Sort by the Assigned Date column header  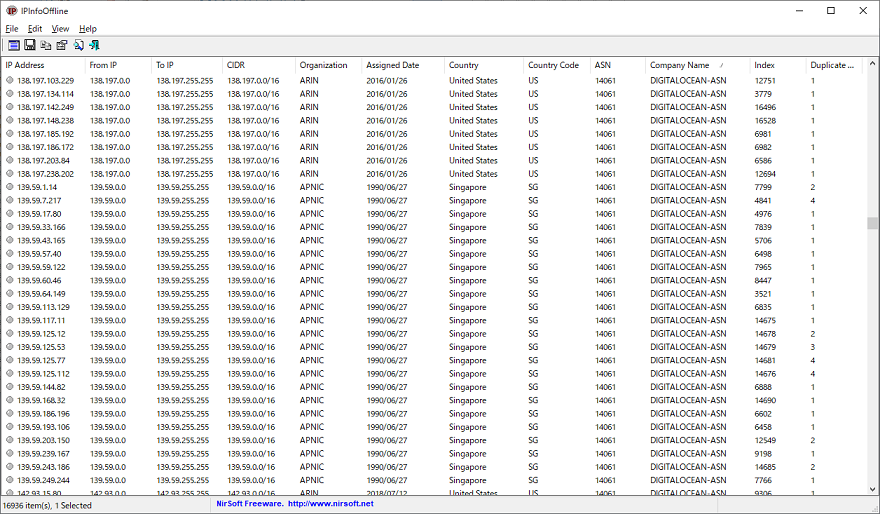point(403,65)
